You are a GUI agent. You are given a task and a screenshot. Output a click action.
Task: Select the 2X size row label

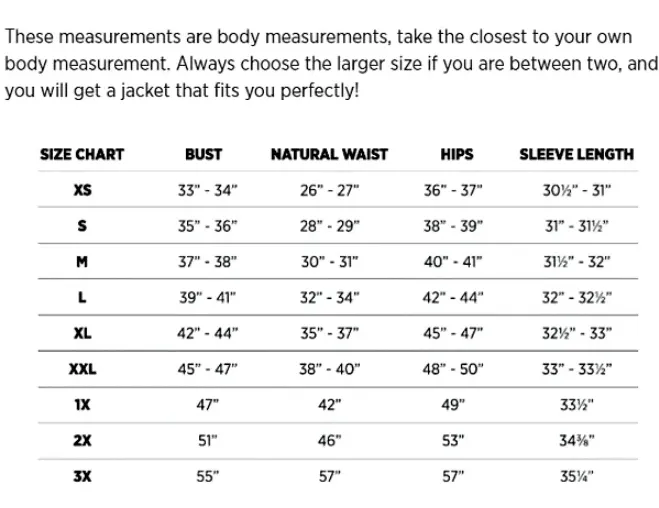pyautogui.click(x=82, y=440)
